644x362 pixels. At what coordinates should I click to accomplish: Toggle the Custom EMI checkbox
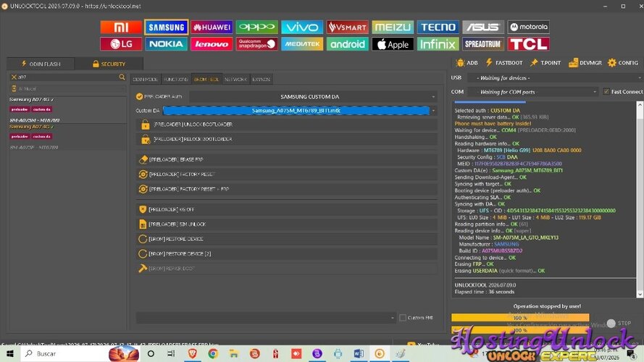point(403,318)
